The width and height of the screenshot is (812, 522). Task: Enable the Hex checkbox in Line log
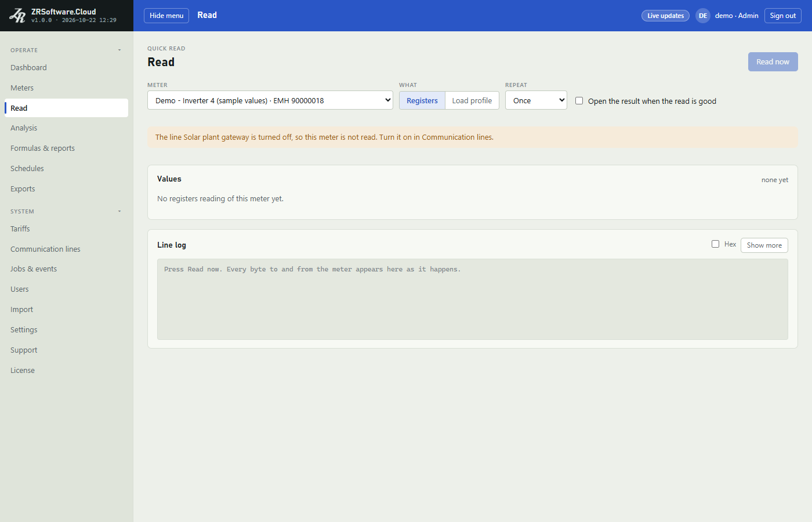pos(715,244)
